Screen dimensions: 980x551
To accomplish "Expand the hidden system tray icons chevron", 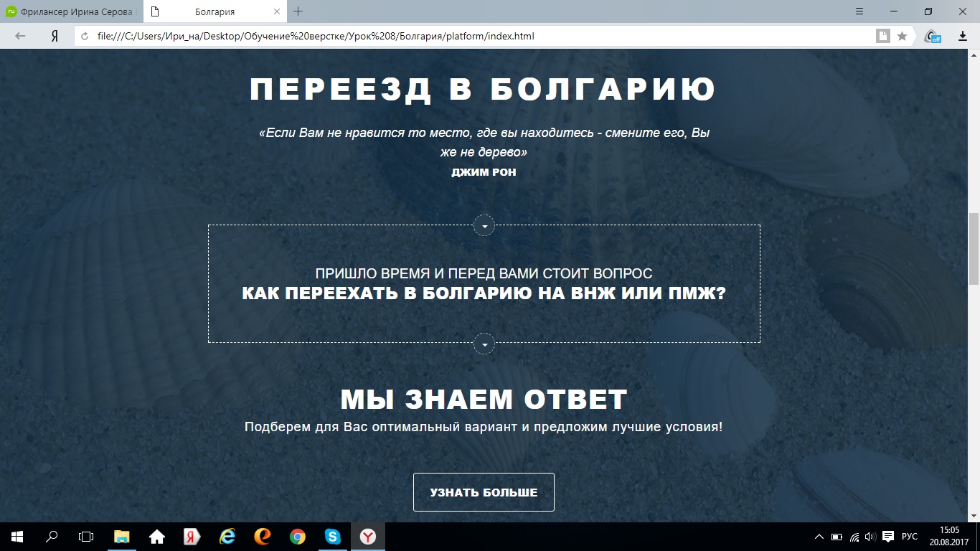I will (819, 537).
